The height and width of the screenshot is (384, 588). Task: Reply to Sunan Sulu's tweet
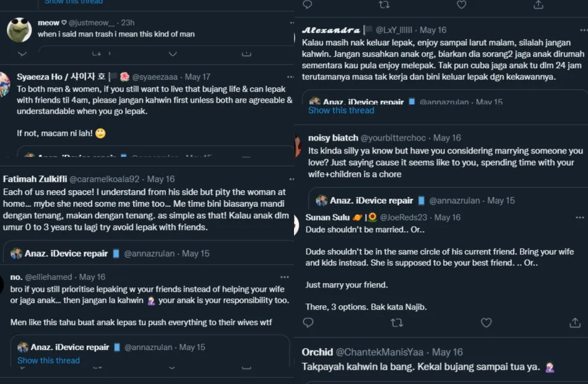(x=308, y=323)
